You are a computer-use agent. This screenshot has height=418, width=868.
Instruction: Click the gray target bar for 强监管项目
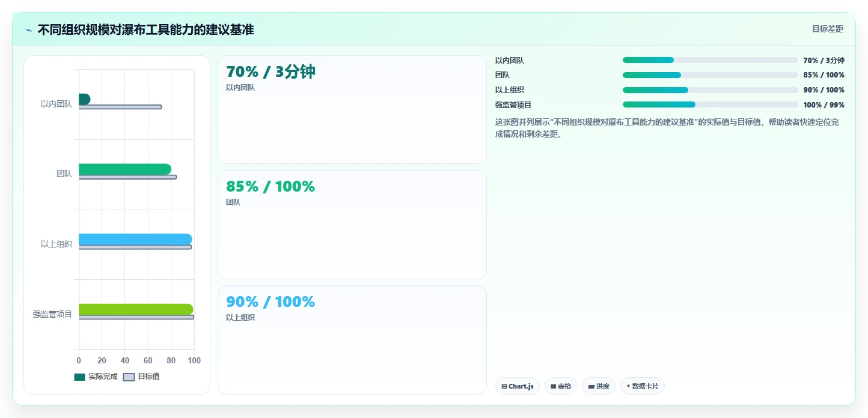point(136,317)
